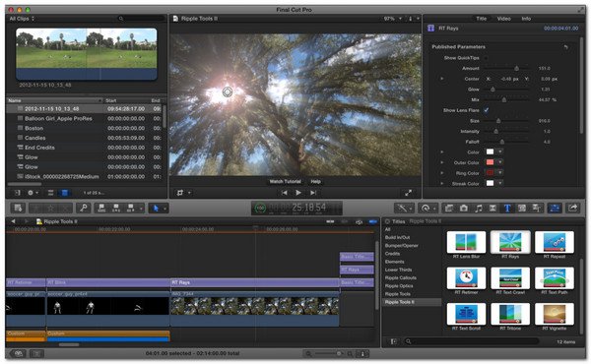
Task: Select the End Credits row in browser
Action: [x=85, y=148]
